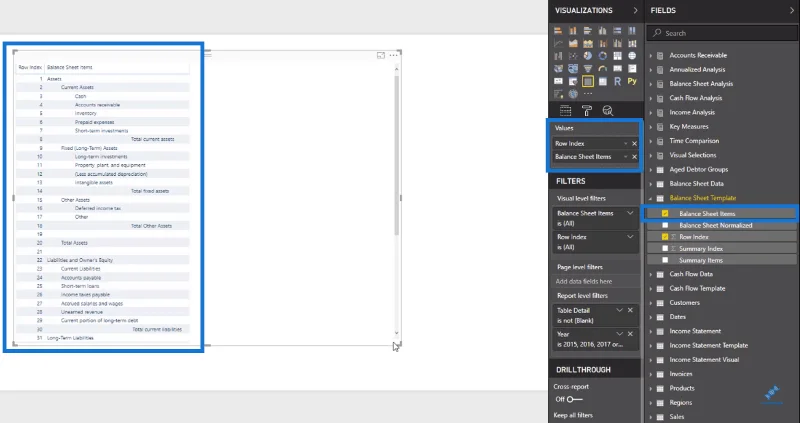
Task: Click the scroll down arrow on visual
Action: 397,333
